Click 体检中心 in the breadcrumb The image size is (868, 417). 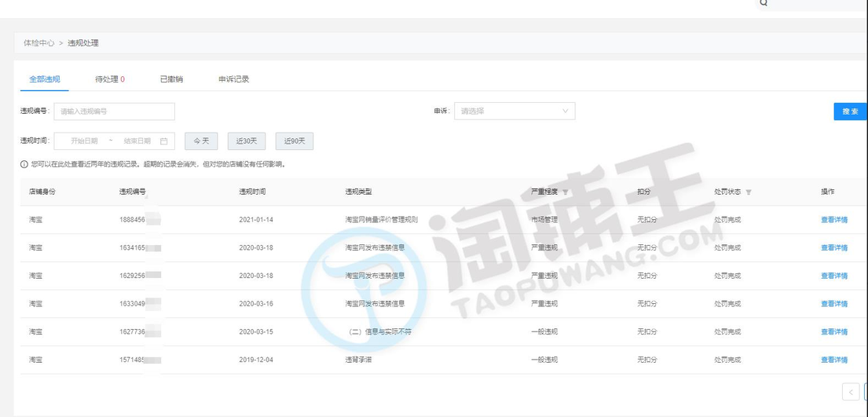[x=38, y=43]
